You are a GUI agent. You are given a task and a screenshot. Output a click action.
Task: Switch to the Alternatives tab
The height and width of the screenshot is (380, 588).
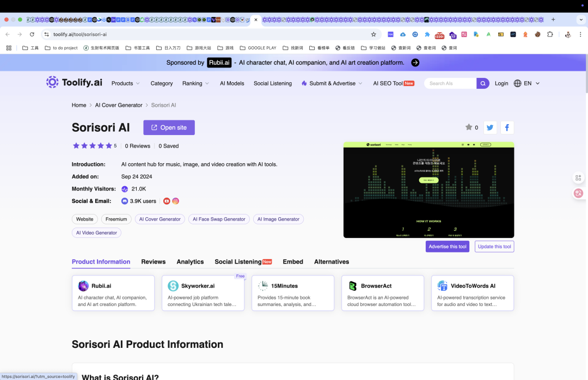(332, 262)
